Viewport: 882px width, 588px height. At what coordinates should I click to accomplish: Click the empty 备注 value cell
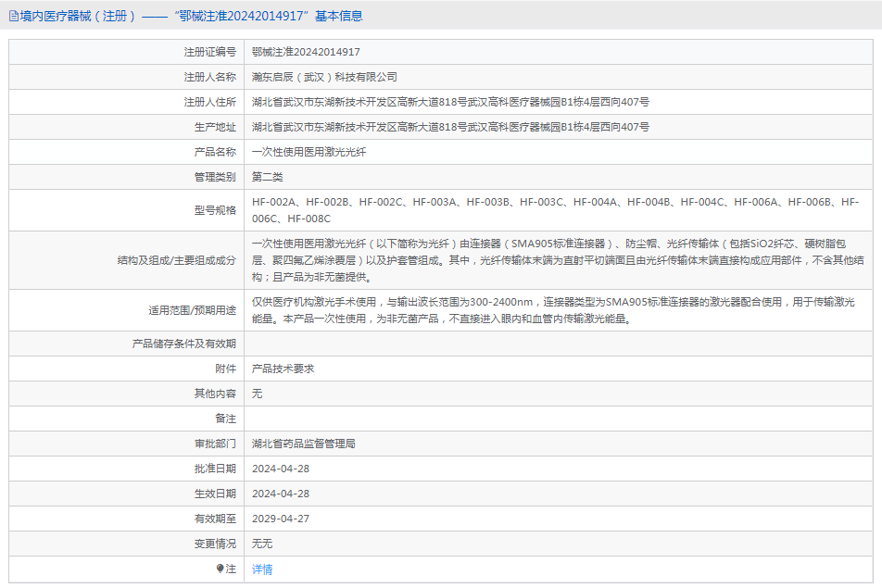pyautogui.click(x=556, y=419)
